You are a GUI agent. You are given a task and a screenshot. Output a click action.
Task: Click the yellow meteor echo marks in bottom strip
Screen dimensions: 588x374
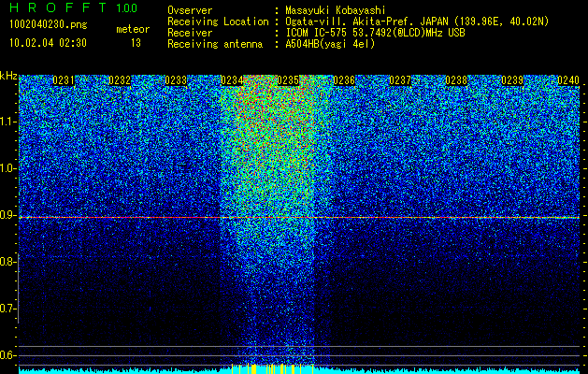[x=273, y=368]
